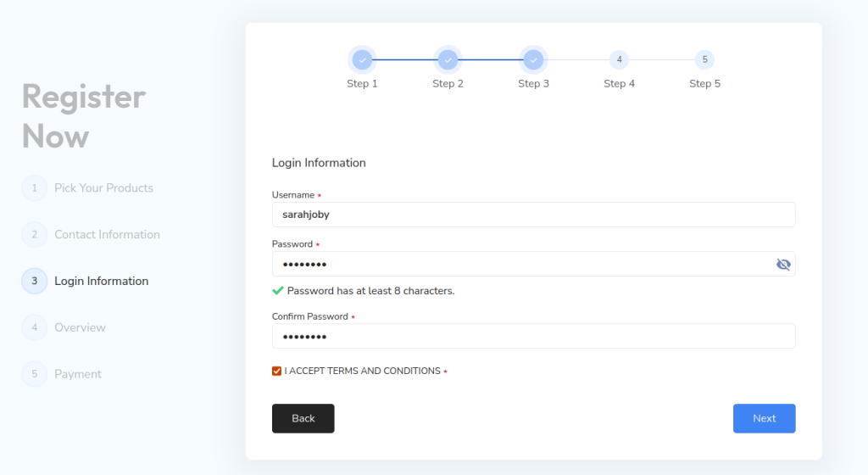This screenshot has height=475, width=868.
Task: Select the Step 5 circle in progress bar
Action: (704, 59)
